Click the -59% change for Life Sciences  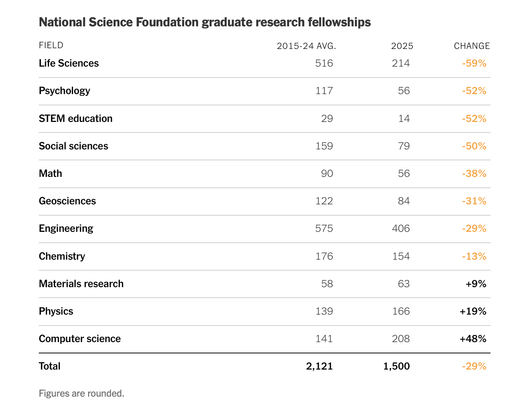(474, 63)
